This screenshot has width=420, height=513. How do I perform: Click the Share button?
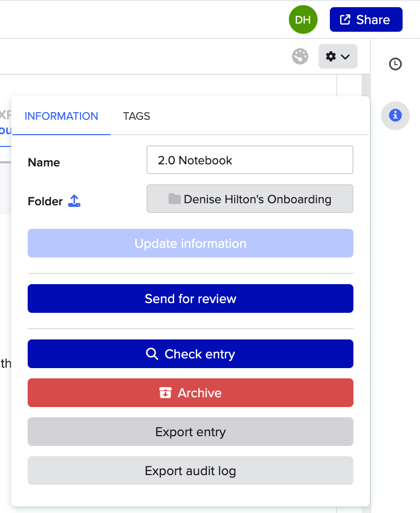click(366, 20)
